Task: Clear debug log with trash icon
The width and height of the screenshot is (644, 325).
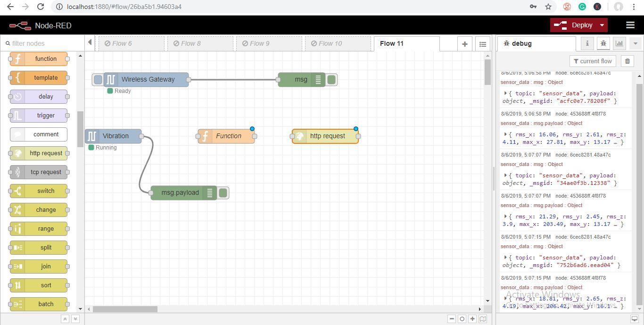Action: coord(627,61)
